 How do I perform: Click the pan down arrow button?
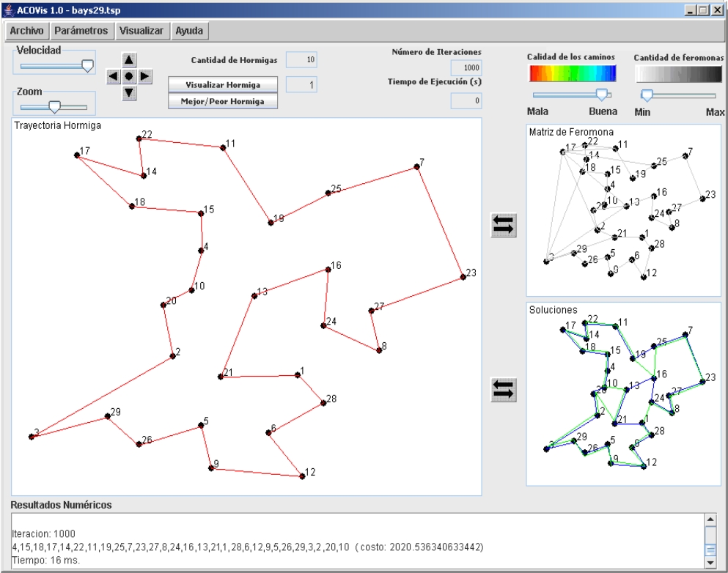tap(128, 92)
